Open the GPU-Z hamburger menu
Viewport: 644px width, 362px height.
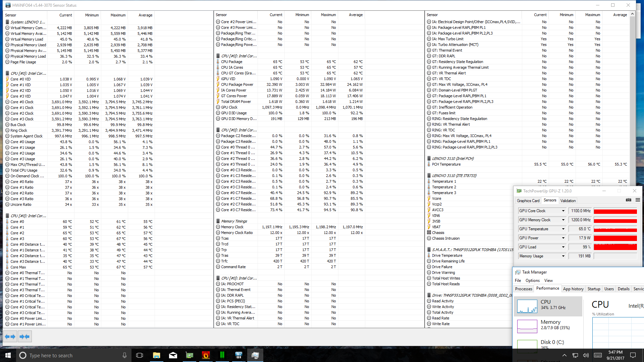(x=638, y=200)
